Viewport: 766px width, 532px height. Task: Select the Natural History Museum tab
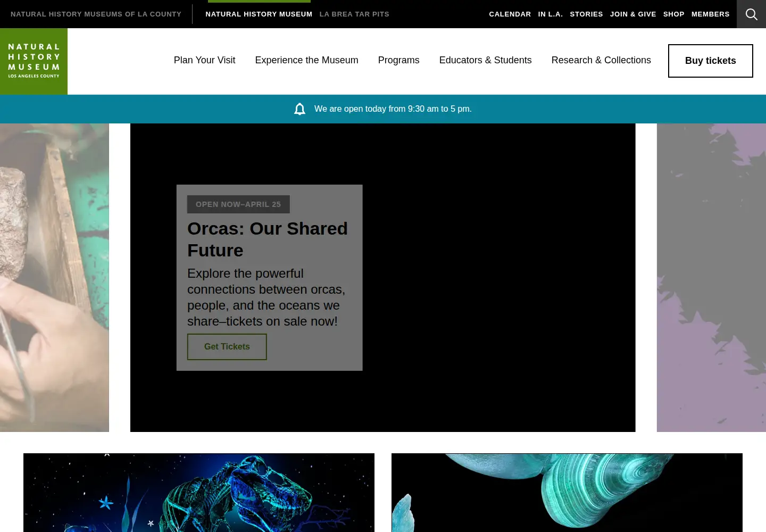pos(259,14)
